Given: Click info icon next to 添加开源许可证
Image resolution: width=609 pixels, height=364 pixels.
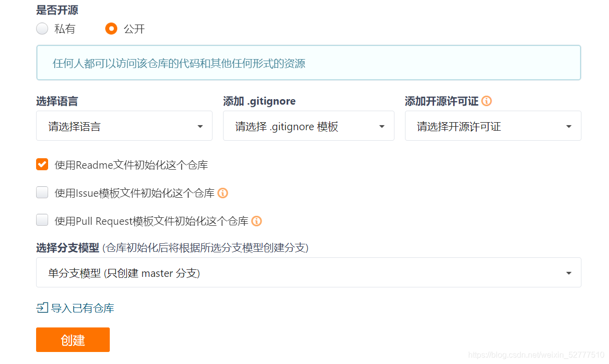Looking at the screenshot, I should coord(486,101).
